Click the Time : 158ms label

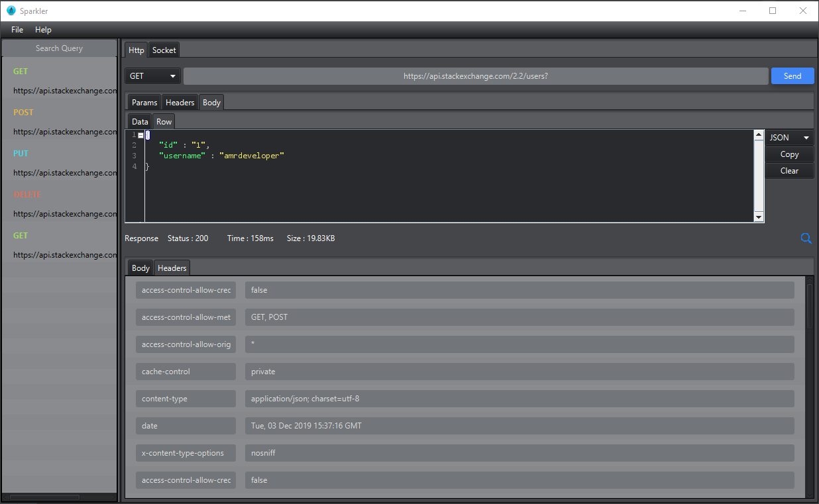click(x=250, y=238)
